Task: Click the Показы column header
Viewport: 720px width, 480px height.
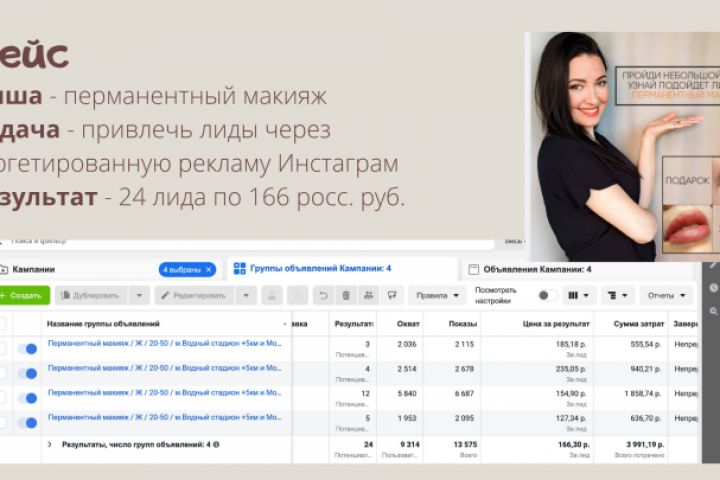Action: 462,324
